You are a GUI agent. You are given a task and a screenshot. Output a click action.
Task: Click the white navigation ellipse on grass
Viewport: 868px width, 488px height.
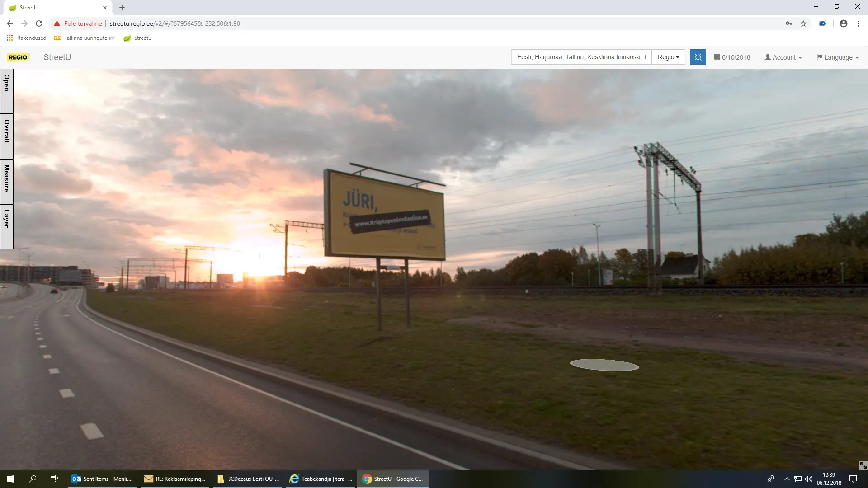604,365
